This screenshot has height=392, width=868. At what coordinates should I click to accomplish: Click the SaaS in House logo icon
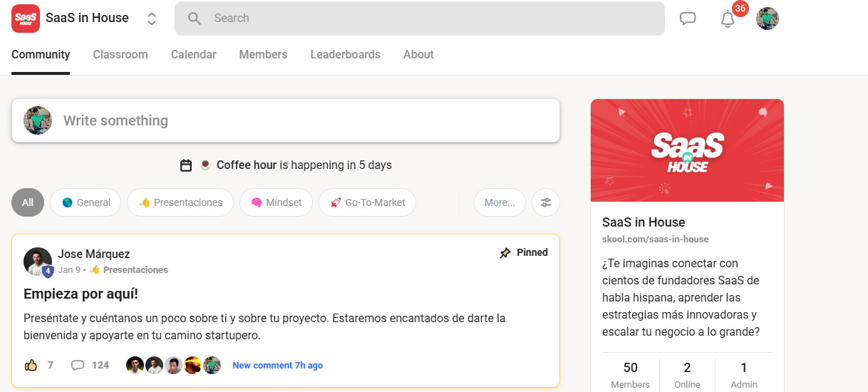point(26,19)
